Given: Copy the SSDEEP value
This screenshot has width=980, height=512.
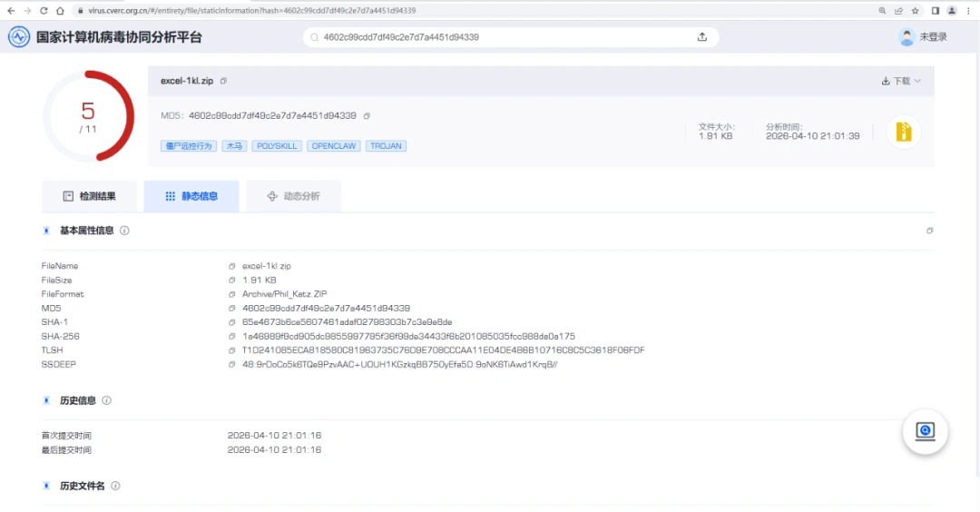Looking at the screenshot, I should pos(232,364).
